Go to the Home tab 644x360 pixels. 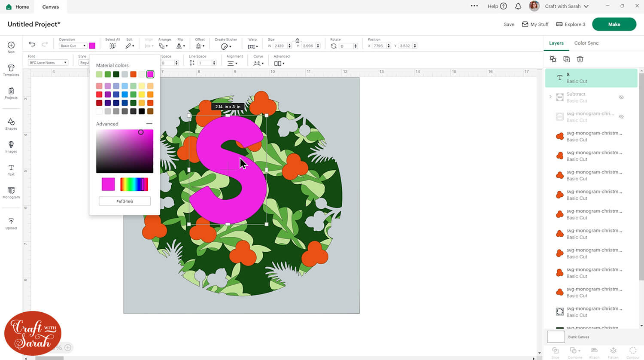tap(18, 7)
